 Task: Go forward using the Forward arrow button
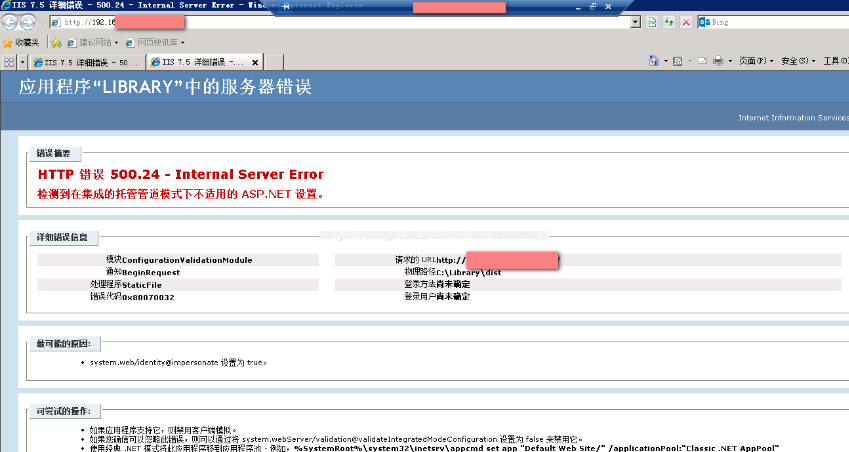(x=28, y=22)
